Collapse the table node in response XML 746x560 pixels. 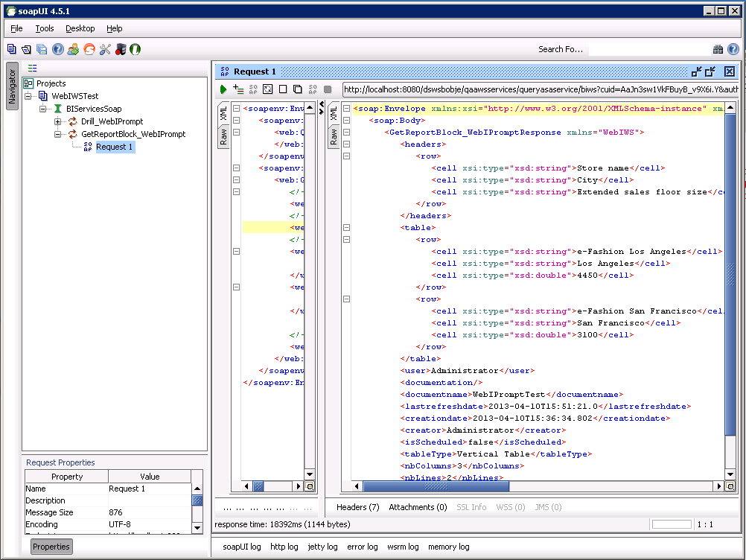click(346, 227)
